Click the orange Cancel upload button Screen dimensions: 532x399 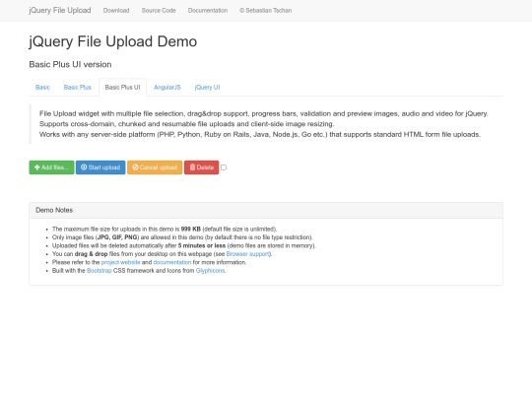(155, 167)
